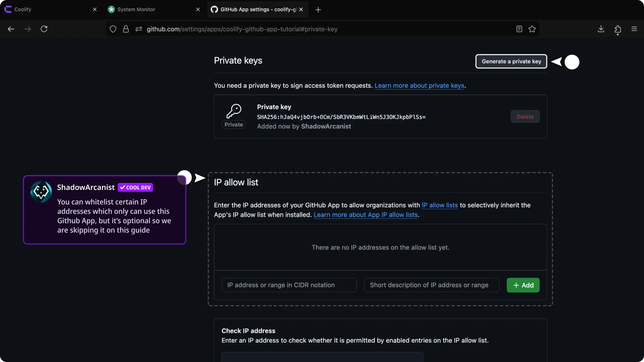Click the browser back arrow

[11, 29]
